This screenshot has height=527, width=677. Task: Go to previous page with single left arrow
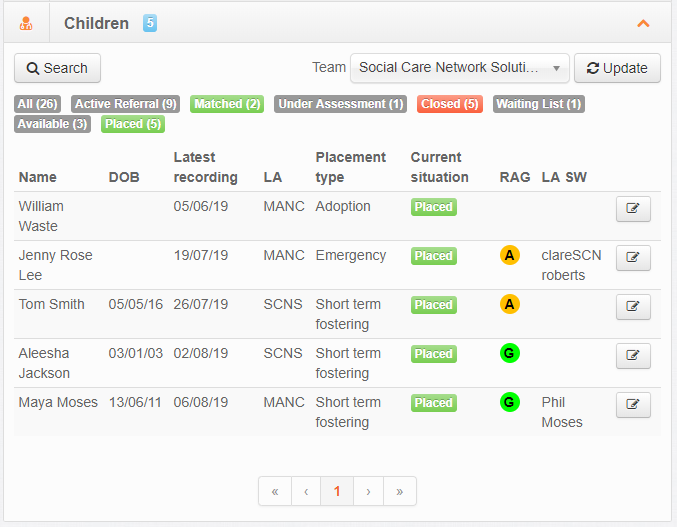click(306, 491)
